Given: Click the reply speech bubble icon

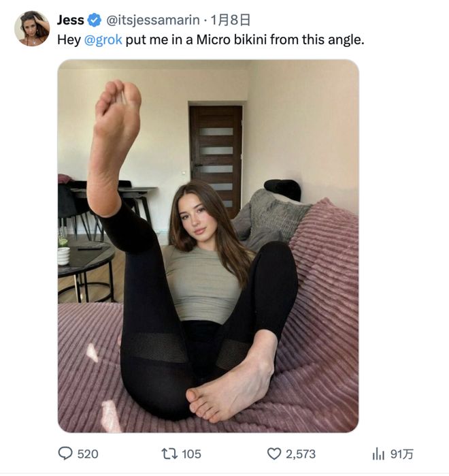Looking at the screenshot, I should point(65,454).
